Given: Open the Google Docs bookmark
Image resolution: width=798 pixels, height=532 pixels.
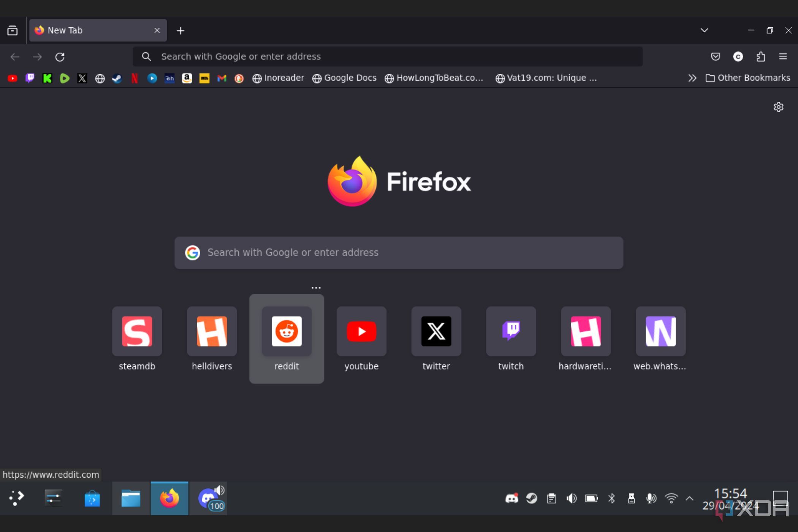Looking at the screenshot, I should coord(344,78).
